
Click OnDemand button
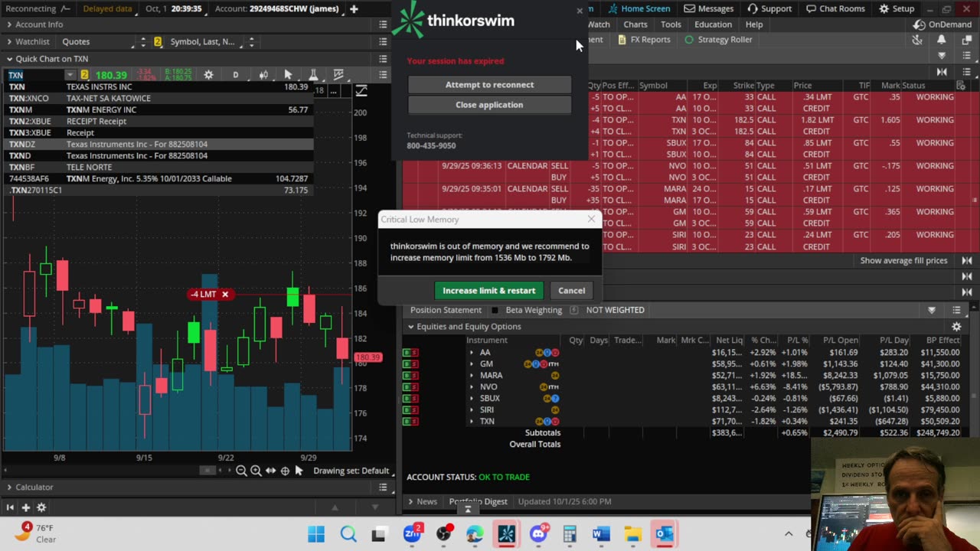coord(942,24)
